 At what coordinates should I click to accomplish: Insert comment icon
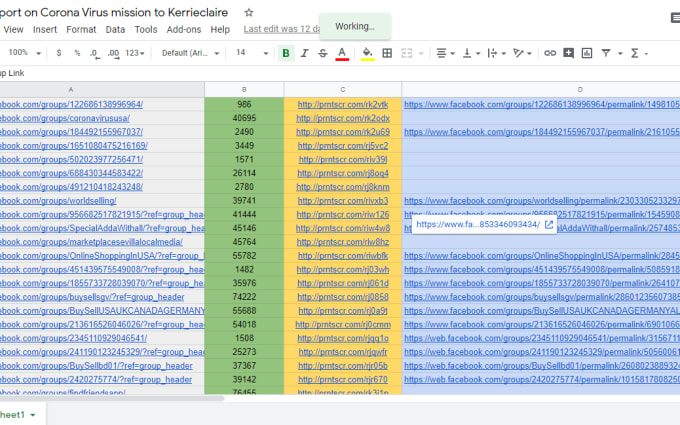click(x=568, y=53)
